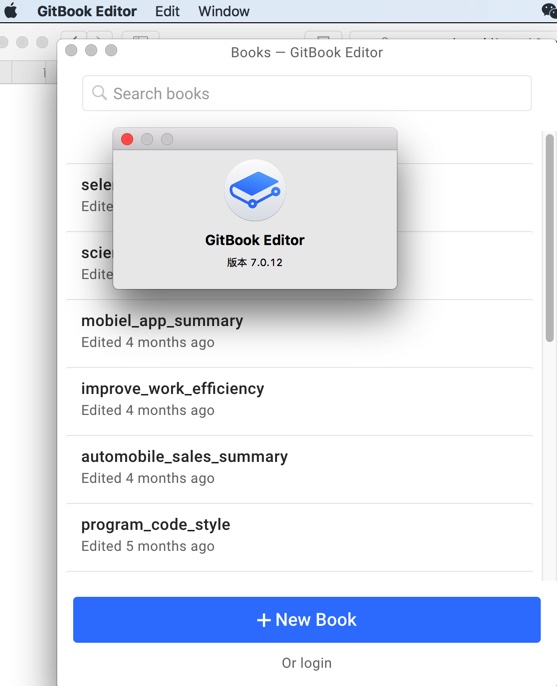The width and height of the screenshot is (557, 686).
Task: Open the Window menu
Action: pyautogui.click(x=224, y=11)
